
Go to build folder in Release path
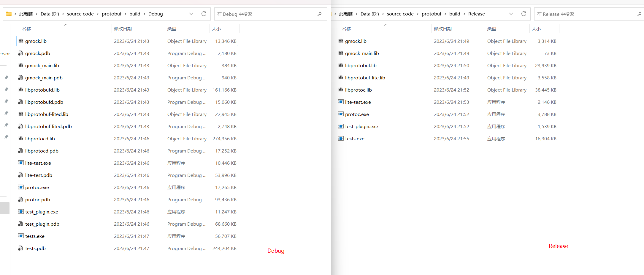[455, 14]
